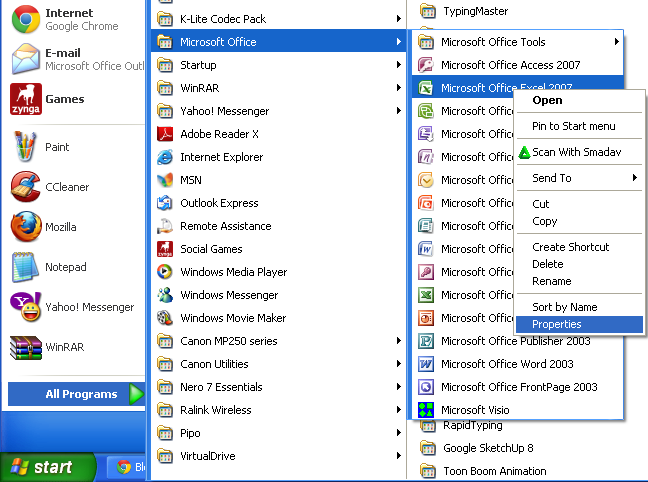The width and height of the screenshot is (648, 482).
Task: Select Pin to Start menu
Action: [x=579, y=126]
